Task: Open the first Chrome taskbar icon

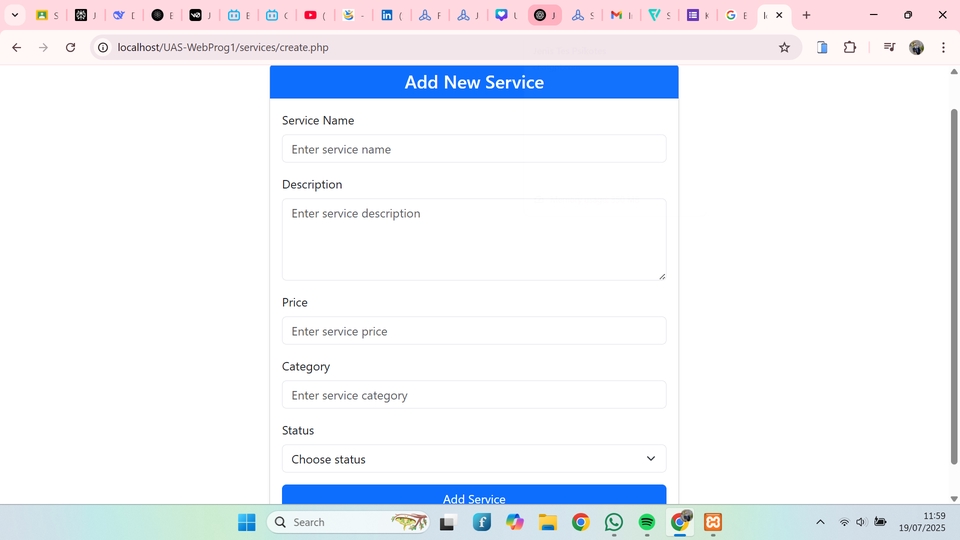Action: pyautogui.click(x=581, y=522)
